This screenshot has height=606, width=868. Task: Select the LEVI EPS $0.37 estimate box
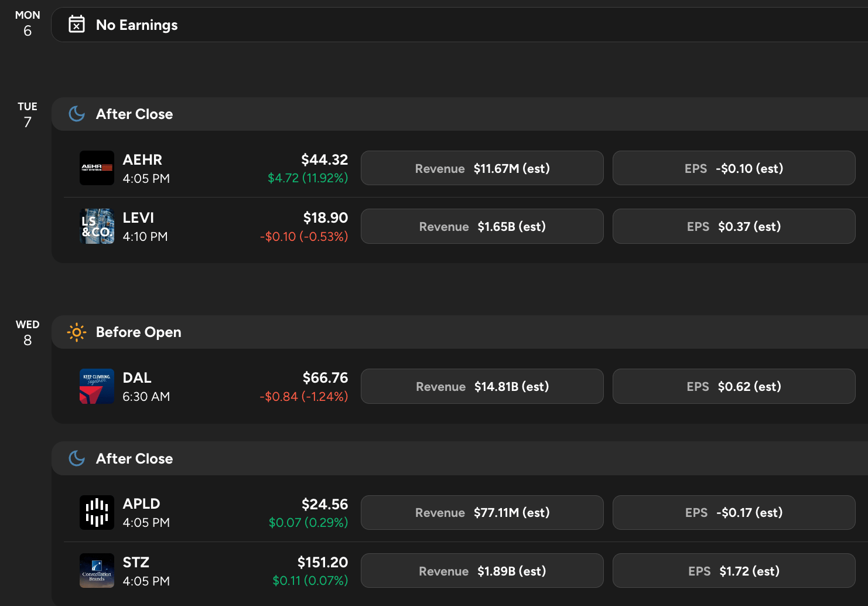tap(734, 226)
